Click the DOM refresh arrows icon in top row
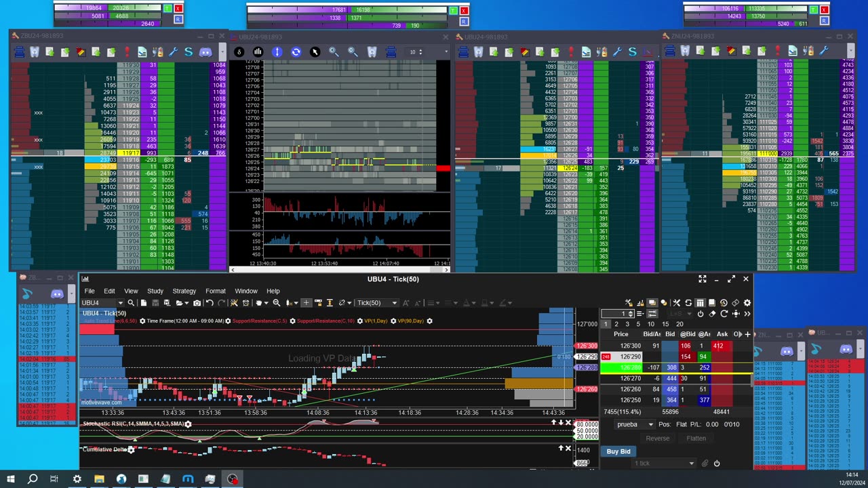The height and width of the screenshot is (488, 868). [688, 303]
